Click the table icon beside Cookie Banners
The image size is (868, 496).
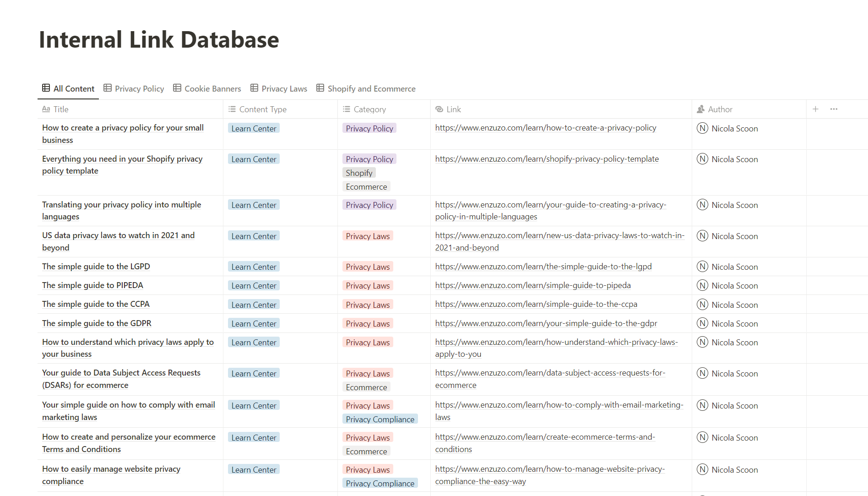[177, 88]
